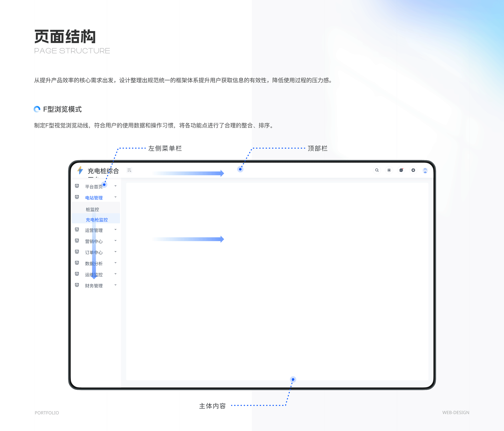This screenshot has height=431, width=504.
Task: Select the dashboard icon beside 平台首页
Action: (77, 186)
